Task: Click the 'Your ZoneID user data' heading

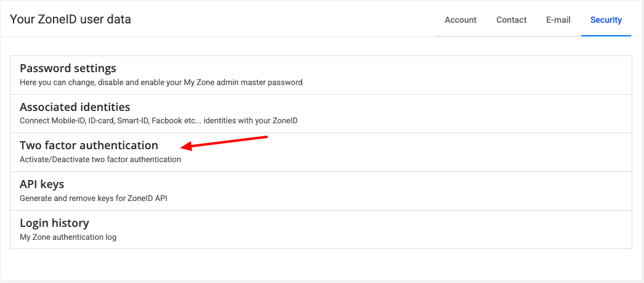Action: (x=70, y=19)
